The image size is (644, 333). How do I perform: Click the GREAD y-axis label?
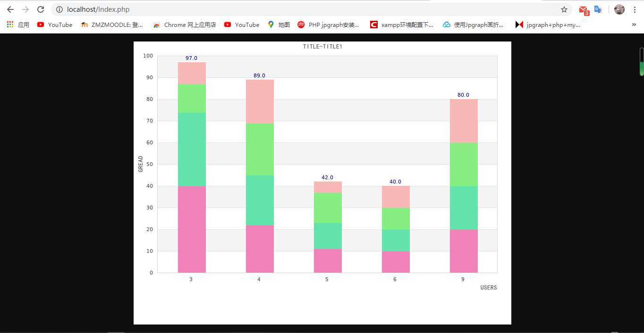[x=141, y=164]
